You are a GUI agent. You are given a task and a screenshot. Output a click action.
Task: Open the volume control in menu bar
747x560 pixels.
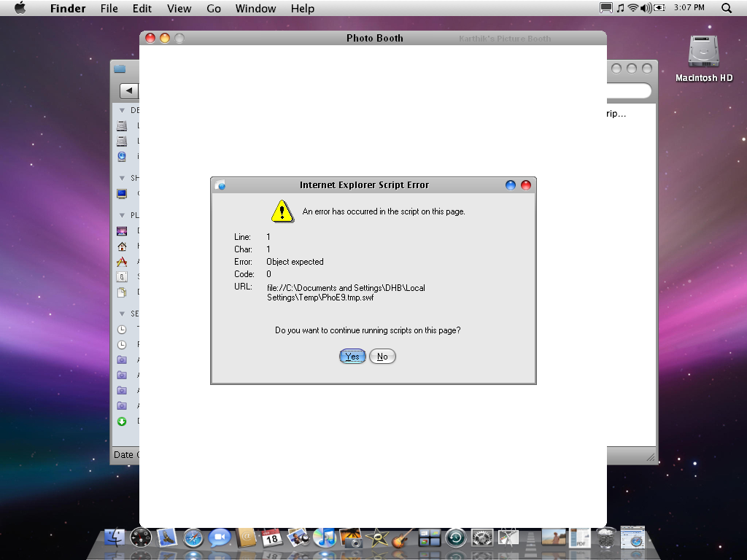click(x=646, y=7)
